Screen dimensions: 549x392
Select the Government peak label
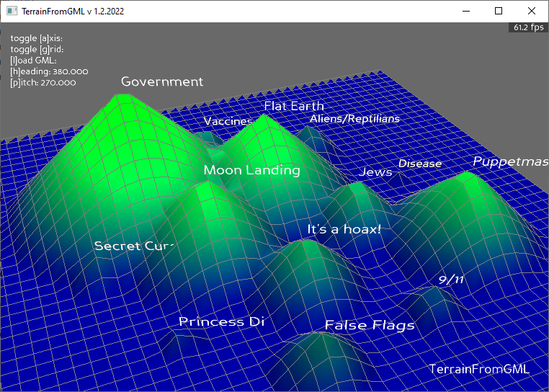pos(162,82)
